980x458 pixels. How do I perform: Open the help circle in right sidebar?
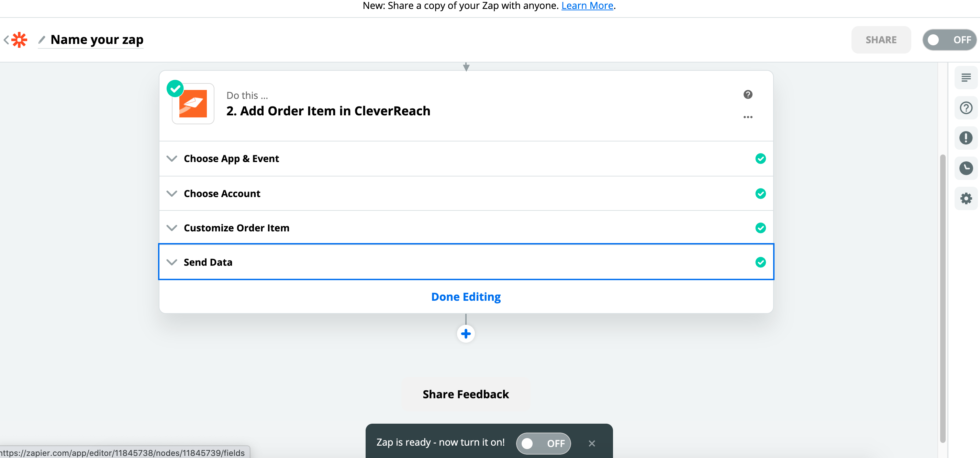[966, 108]
